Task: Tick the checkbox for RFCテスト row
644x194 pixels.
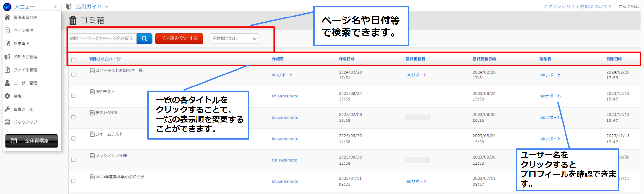Action: [x=73, y=96]
